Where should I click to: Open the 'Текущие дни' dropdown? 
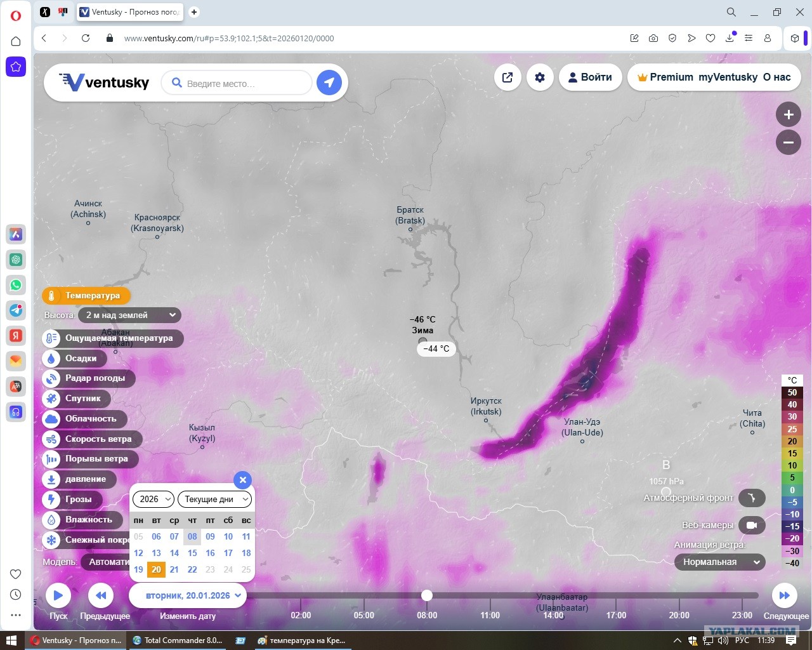(x=214, y=499)
